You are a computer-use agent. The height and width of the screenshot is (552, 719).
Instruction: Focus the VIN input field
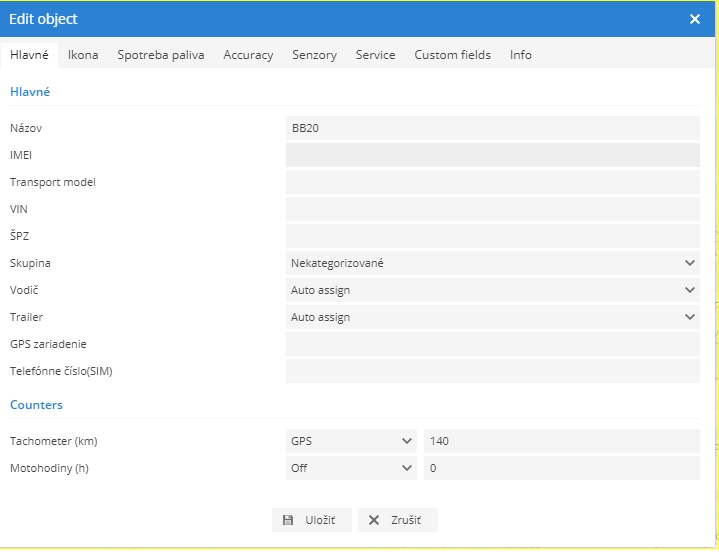point(492,209)
